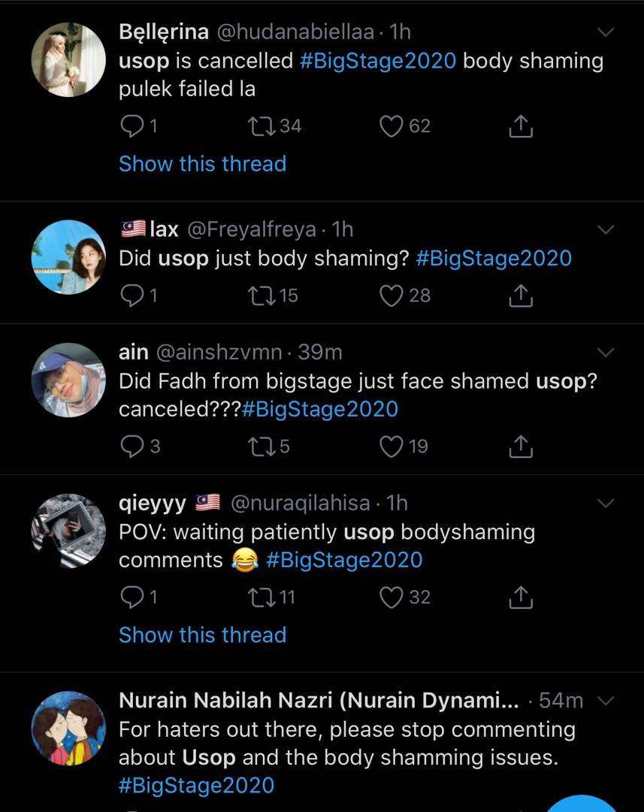This screenshot has width=644, height=812.
Task: Open Show this thread under qieyyy's tweet
Action: point(202,635)
